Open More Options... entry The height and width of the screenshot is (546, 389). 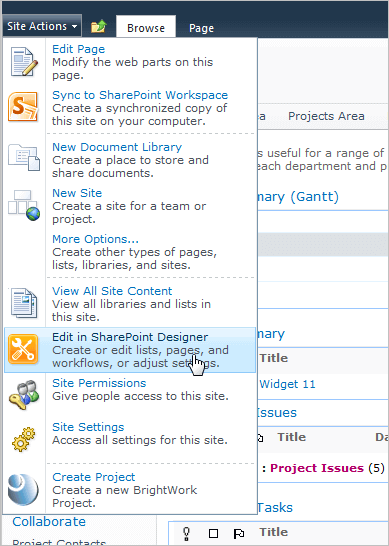(130, 252)
